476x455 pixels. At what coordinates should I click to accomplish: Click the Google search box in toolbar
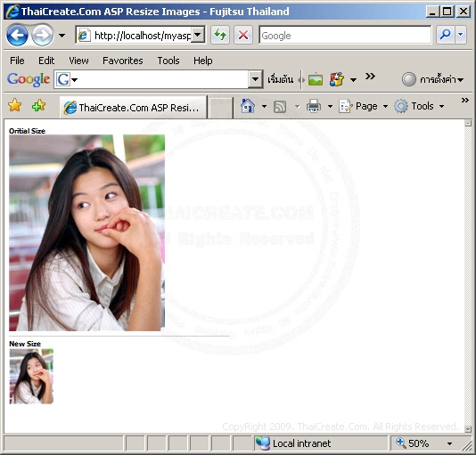345,36
